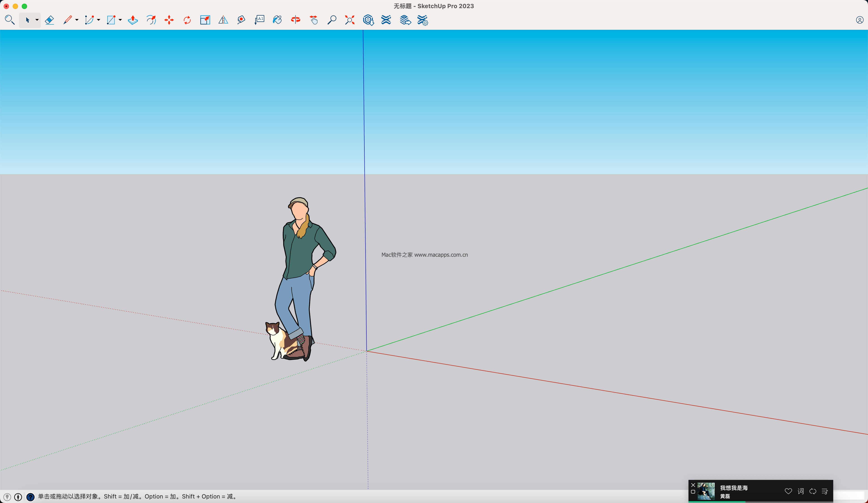
Task: Choose the Move tool
Action: (169, 20)
